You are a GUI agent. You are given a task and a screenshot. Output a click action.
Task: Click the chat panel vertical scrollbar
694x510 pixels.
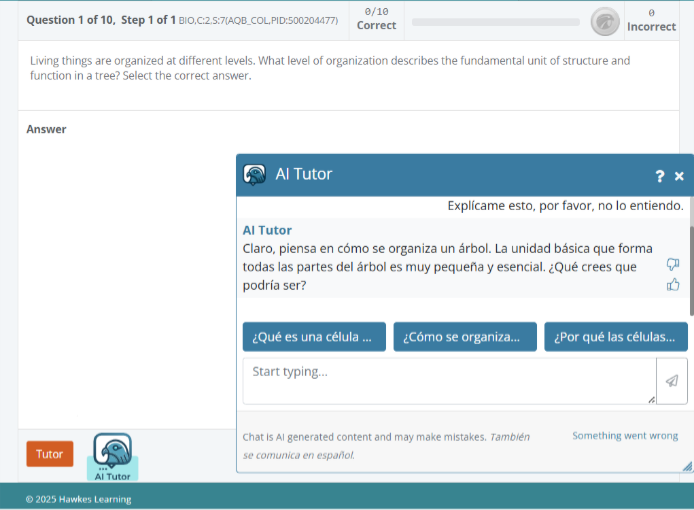pos(691,270)
